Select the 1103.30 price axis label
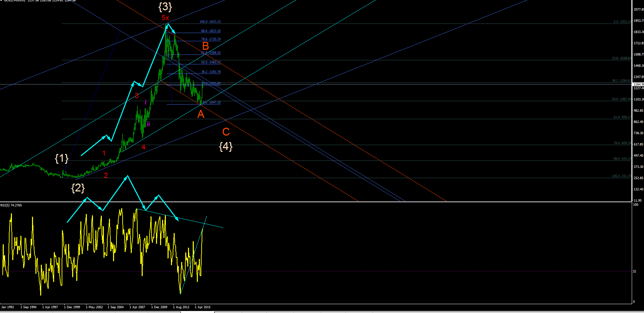The height and width of the screenshot is (313, 644). click(639, 99)
